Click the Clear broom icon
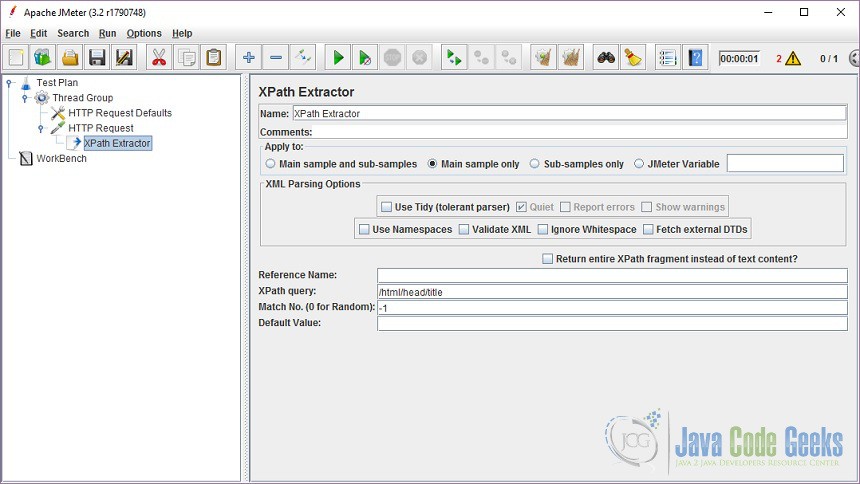The height and width of the screenshot is (484, 860). [x=544, y=58]
